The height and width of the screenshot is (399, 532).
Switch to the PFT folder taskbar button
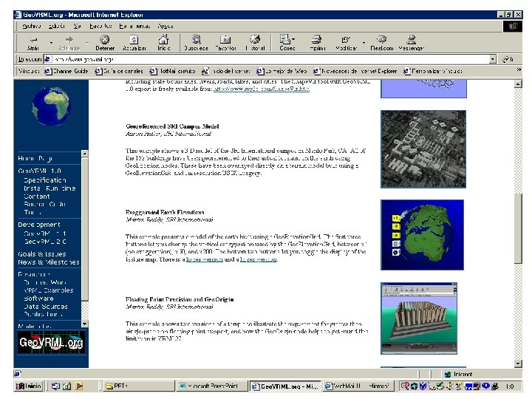tap(138, 386)
